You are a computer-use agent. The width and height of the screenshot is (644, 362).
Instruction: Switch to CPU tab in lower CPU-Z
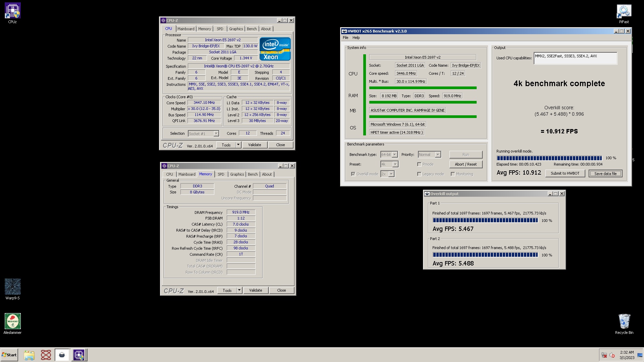coord(170,174)
